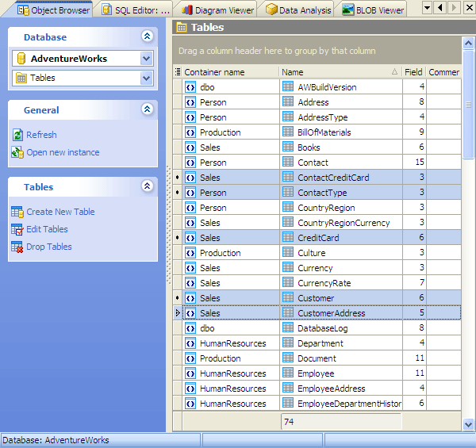Viewport: 476px width, 448px height.
Task: Click the panel splitter grip handle
Action: click(x=169, y=224)
